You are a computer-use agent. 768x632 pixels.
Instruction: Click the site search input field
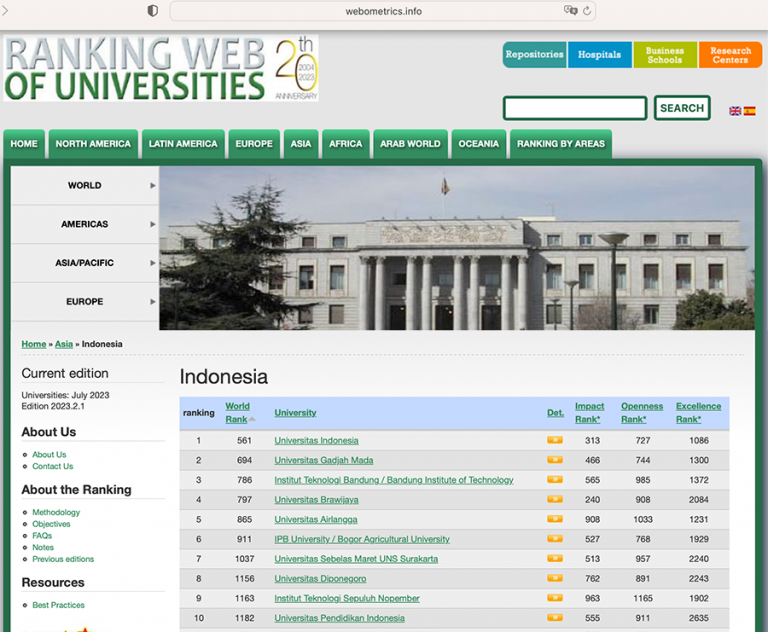[575, 108]
